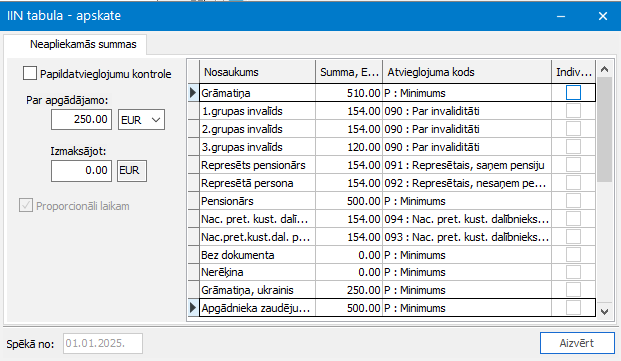This screenshot has height=361, width=621.
Task: Click row selector beside Pensionārs
Action: pos(193,201)
